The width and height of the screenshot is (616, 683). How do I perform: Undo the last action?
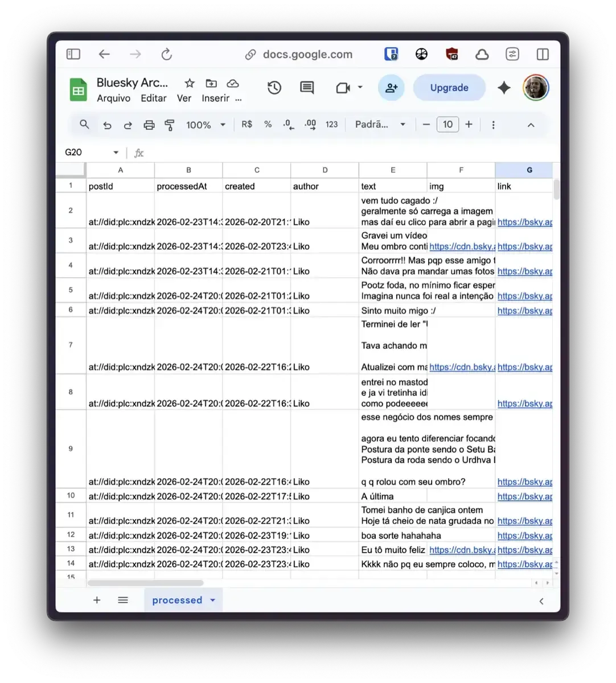tap(107, 125)
